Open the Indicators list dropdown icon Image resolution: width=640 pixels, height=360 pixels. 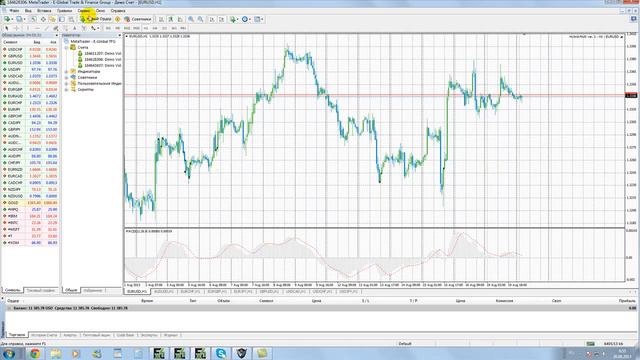(x=233, y=19)
